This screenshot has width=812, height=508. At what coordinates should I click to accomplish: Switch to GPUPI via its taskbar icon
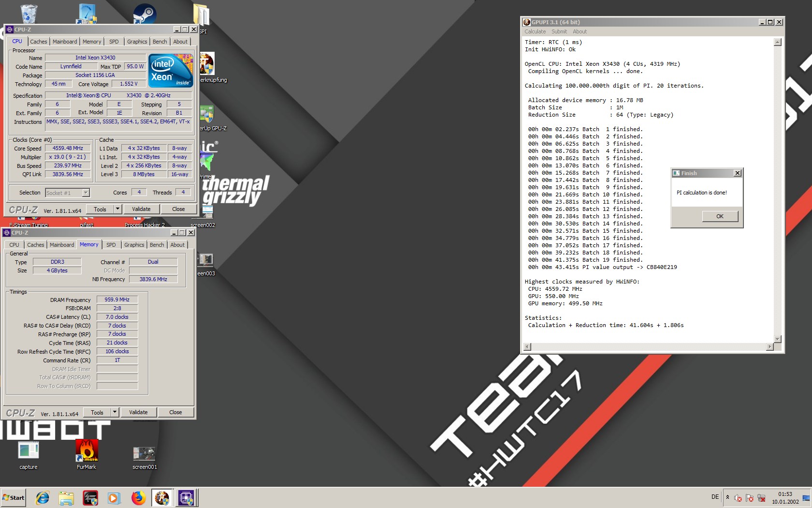162,498
